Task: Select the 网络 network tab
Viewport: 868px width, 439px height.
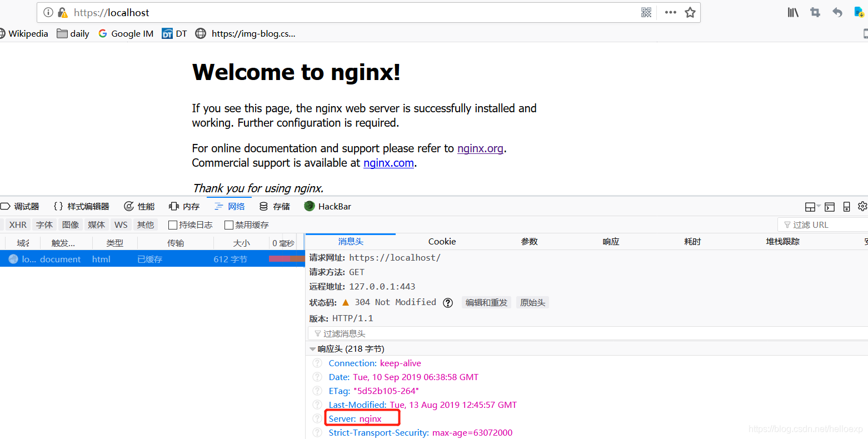Action: click(x=230, y=206)
